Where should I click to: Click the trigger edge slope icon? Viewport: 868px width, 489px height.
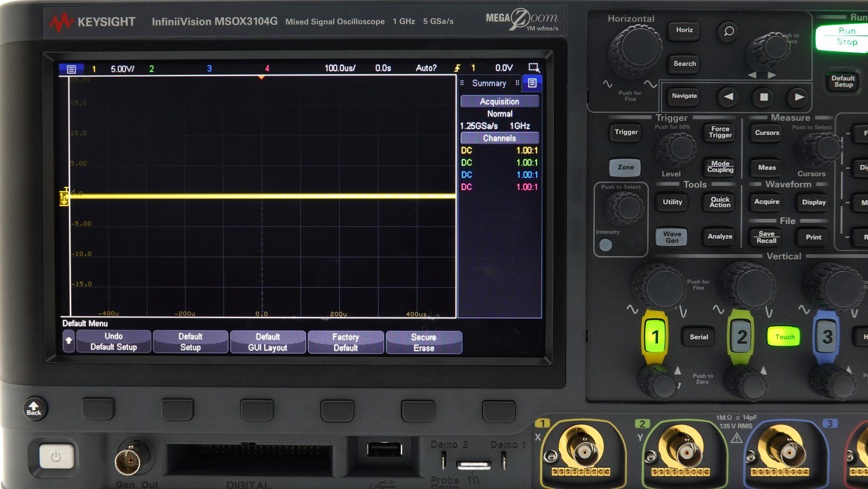pyautogui.click(x=457, y=68)
